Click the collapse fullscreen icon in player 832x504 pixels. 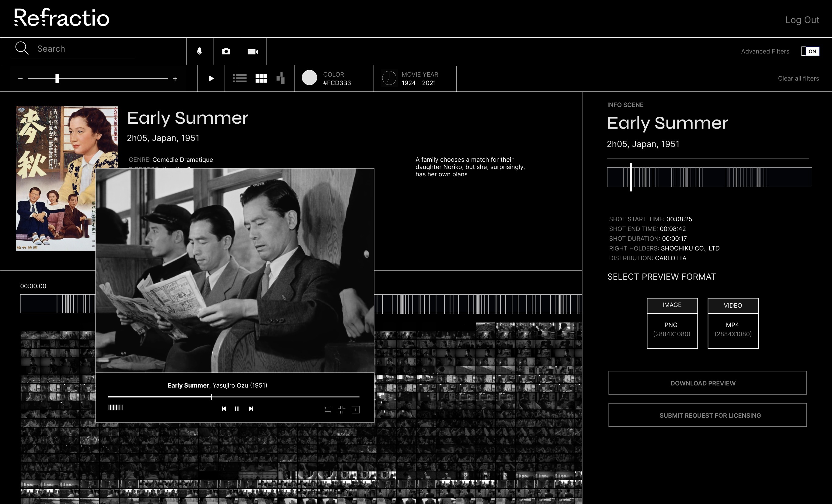[x=342, y=409]
